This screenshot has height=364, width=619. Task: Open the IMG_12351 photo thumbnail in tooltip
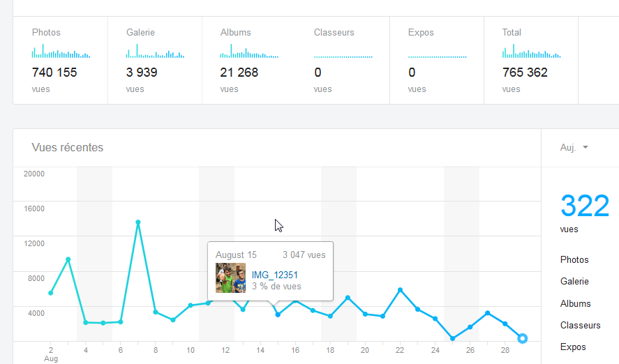[x=230, y=278]
